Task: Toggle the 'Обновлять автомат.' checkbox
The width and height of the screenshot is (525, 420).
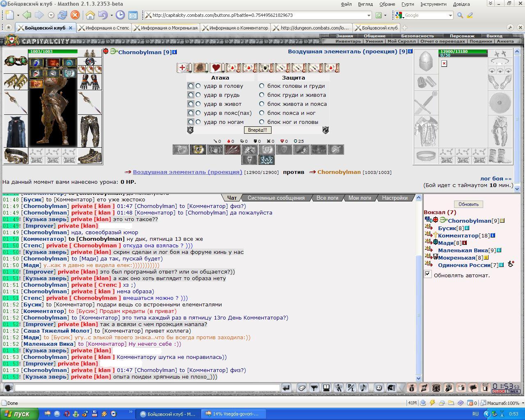Action: [428, 274]
